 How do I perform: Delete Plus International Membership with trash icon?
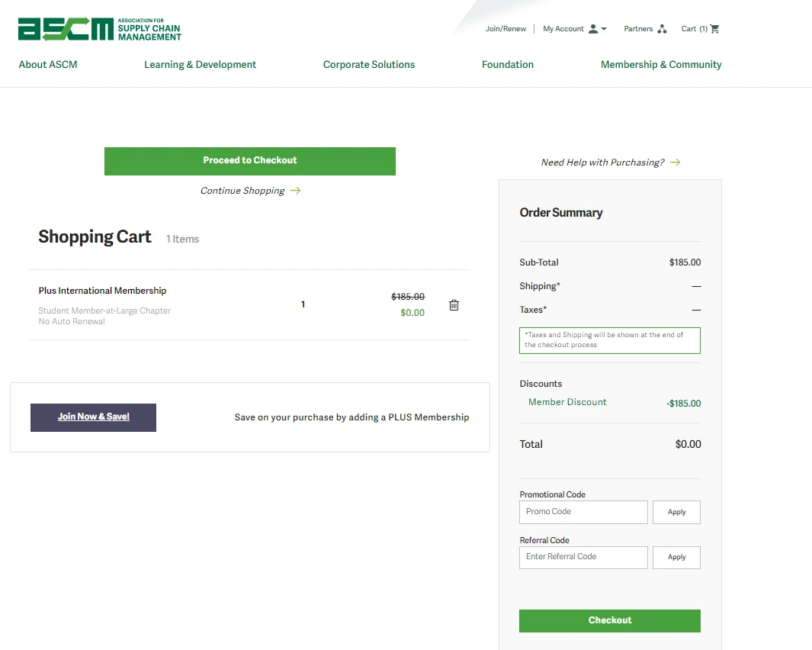coord(454,305)
